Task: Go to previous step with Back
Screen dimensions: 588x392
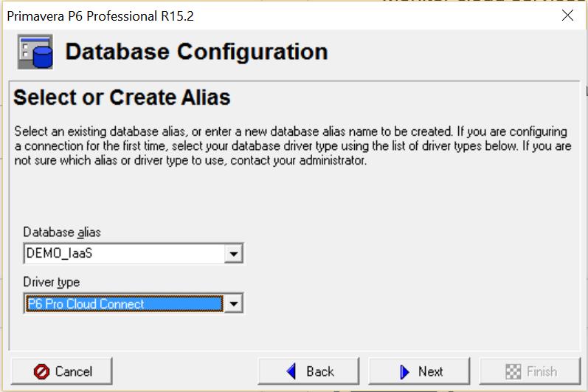Action: (308, 371)
